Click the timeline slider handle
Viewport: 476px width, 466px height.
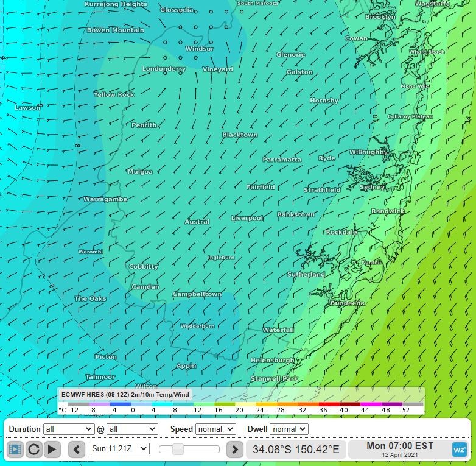(x=178, y=450)
